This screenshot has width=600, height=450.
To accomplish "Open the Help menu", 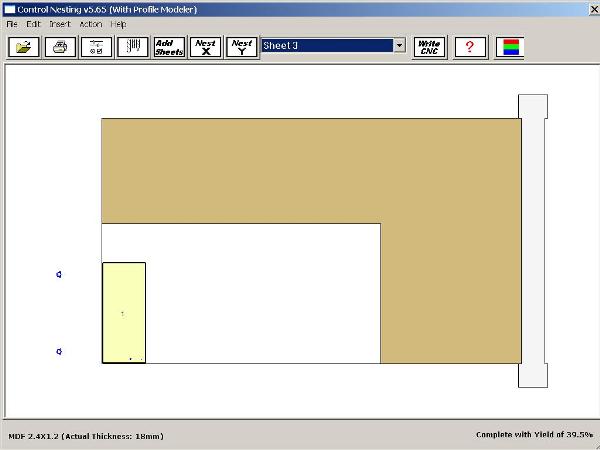I will [118, 23].
